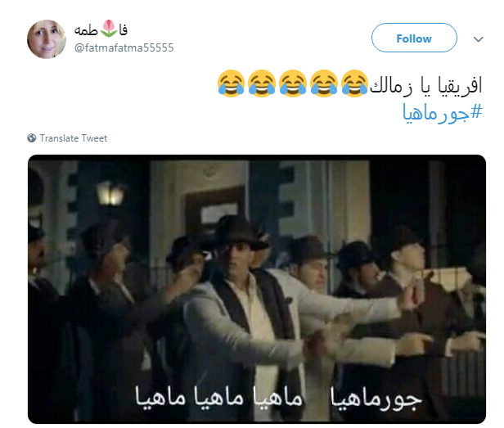Open the #جورماهيا hashtag
Viewport: 504px width, 428px height.
(x=443, y=113)
